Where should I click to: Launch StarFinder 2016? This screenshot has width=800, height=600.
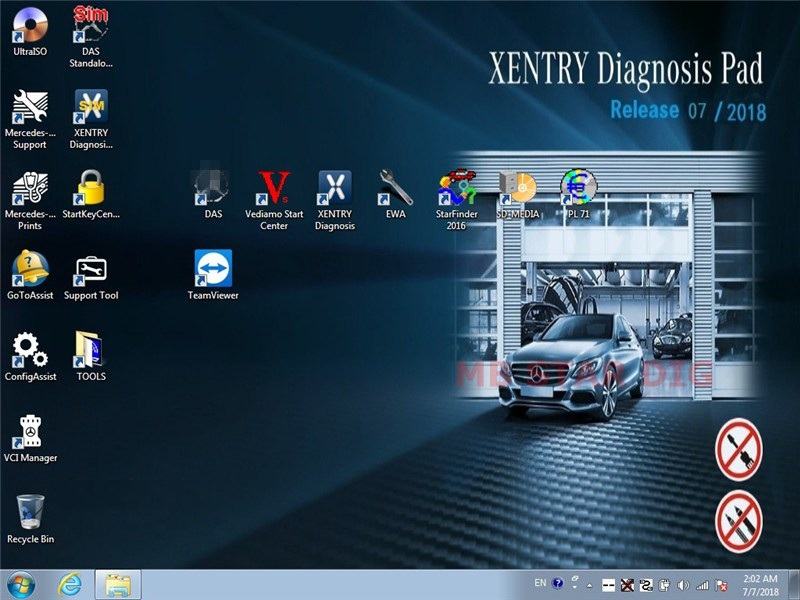click(x=456, y=188)
